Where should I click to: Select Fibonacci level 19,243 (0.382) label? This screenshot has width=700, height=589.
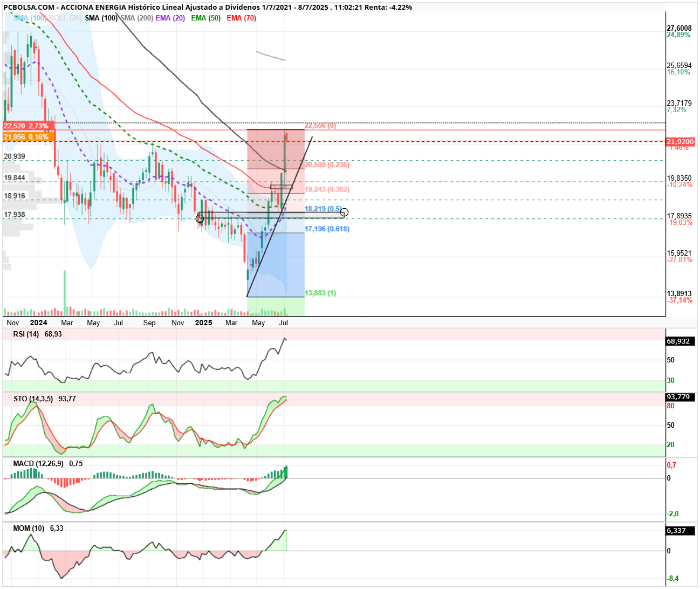tap(327, 189)
